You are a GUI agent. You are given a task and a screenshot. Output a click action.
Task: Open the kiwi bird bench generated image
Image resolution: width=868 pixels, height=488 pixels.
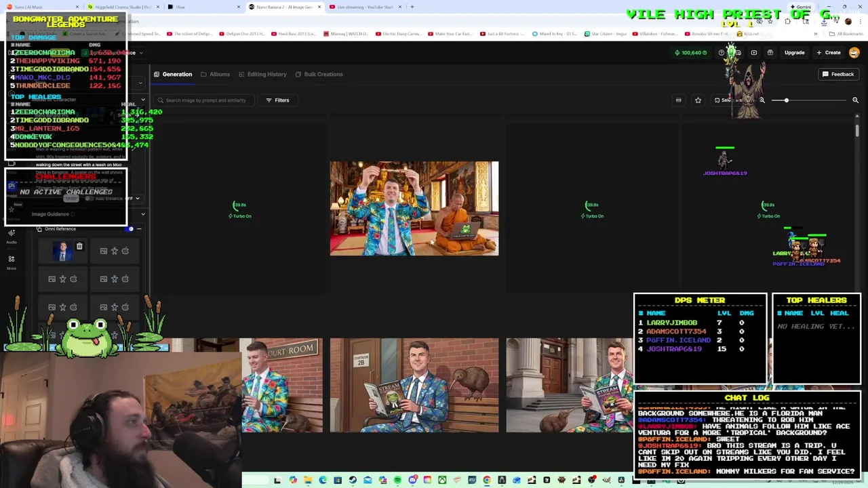tap(414, 385)
